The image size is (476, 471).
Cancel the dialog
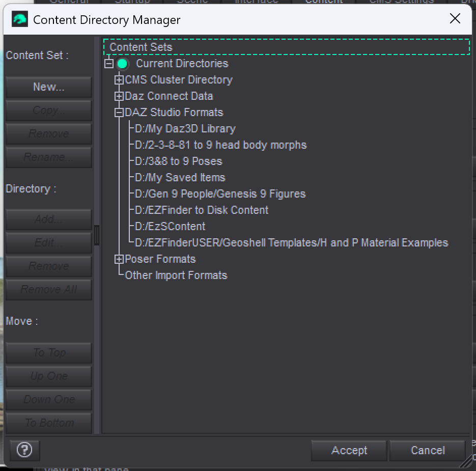click(x=428, y=450)
